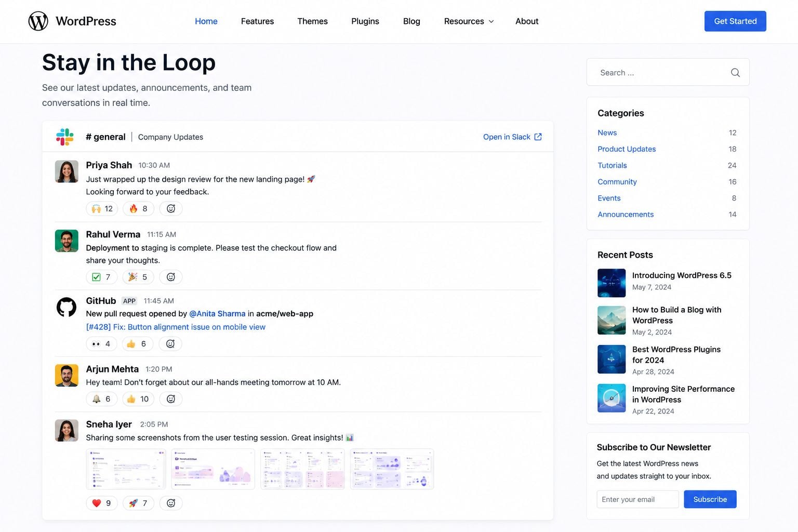Click the external-link icon beside Open in Slack
Image resolution: width=798 pixels, height=532 pixels.
pos(538,137)
